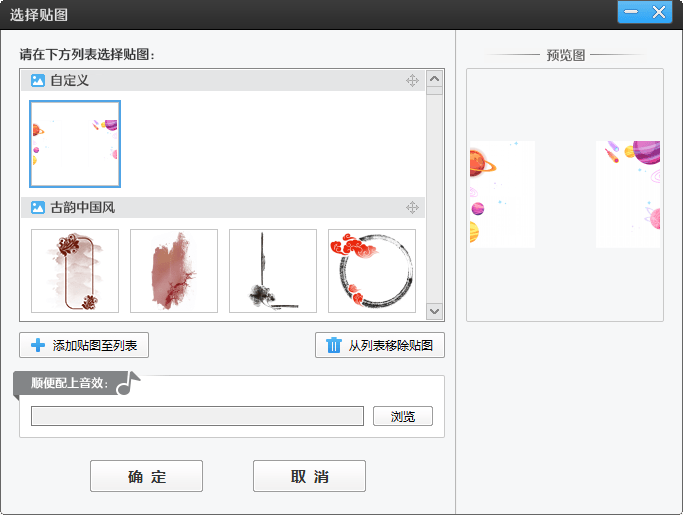
Task: Select the ink circle with red clouds sticker
Action: (372, 271)
